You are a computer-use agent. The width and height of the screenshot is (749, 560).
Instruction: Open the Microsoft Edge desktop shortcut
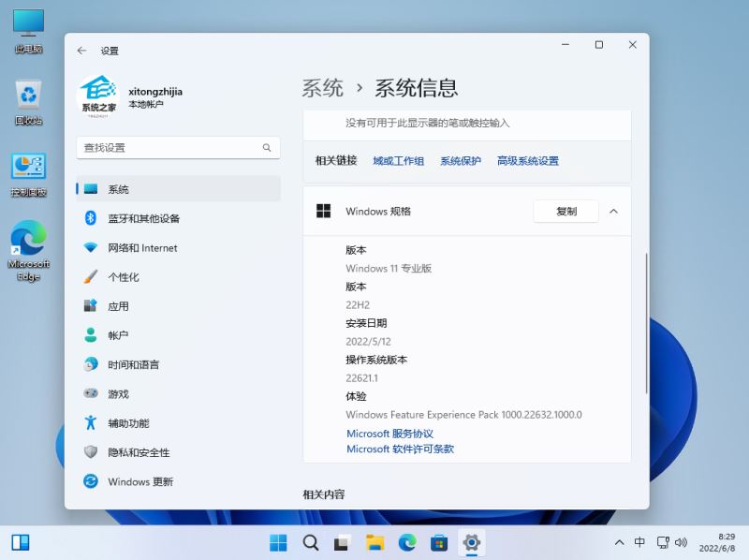pos(29,250)
